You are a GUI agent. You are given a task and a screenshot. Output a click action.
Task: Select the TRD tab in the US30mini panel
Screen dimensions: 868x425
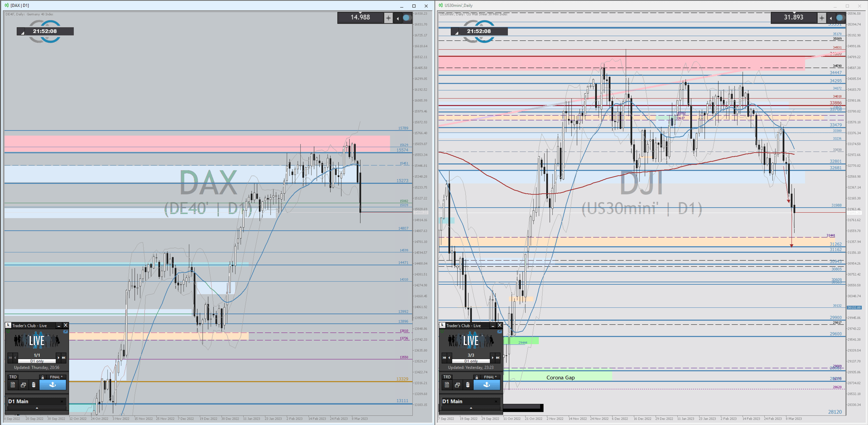click(x=447, y=377)
